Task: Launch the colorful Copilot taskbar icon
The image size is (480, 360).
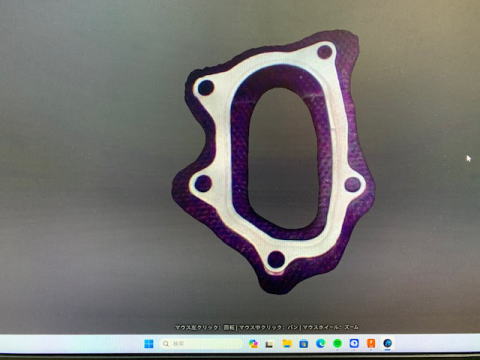Action: (x=253, y=344)
